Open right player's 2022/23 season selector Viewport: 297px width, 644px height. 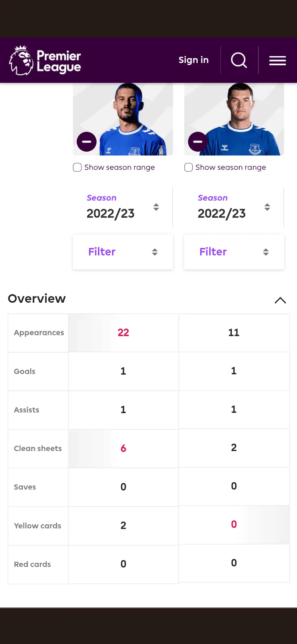point(221,214)
